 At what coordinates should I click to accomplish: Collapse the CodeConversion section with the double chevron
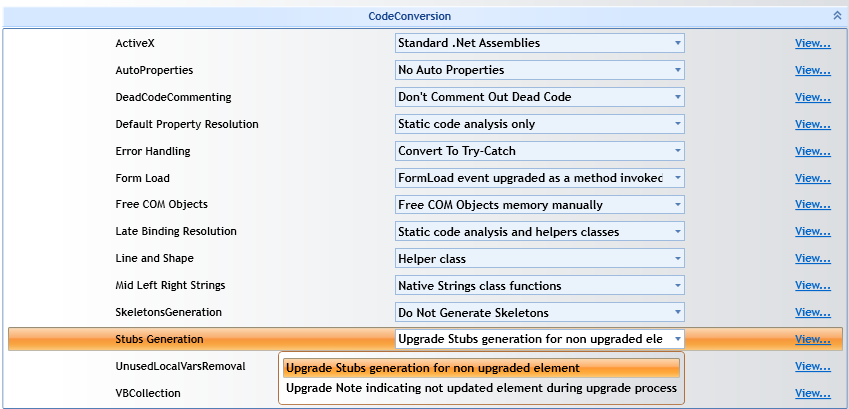[x=837, y=16]
